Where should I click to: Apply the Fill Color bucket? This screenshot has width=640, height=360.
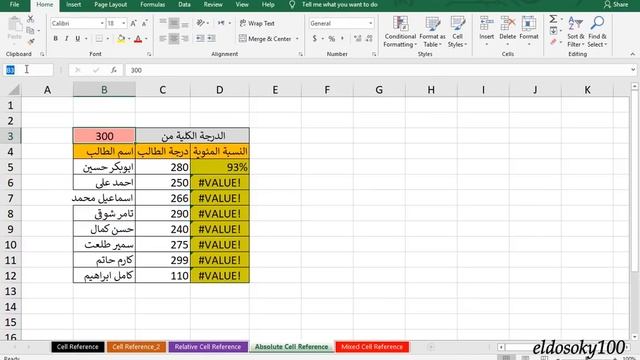tap(121, 39)
